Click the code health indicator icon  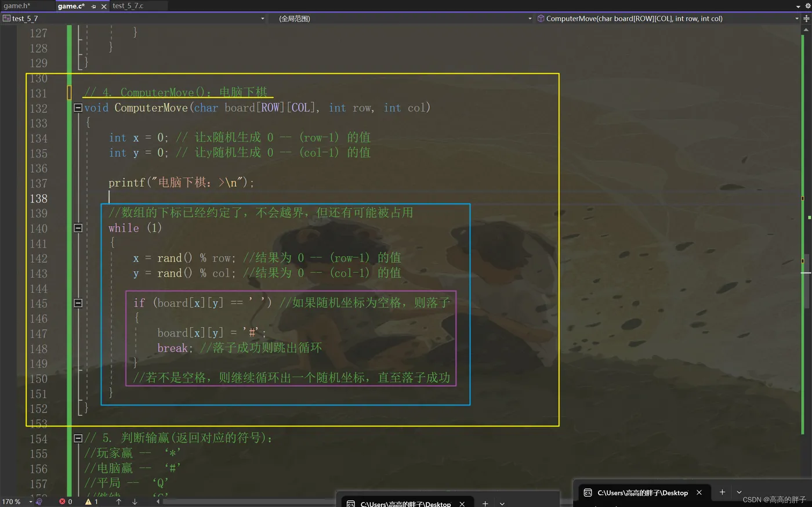pos(40,502)
